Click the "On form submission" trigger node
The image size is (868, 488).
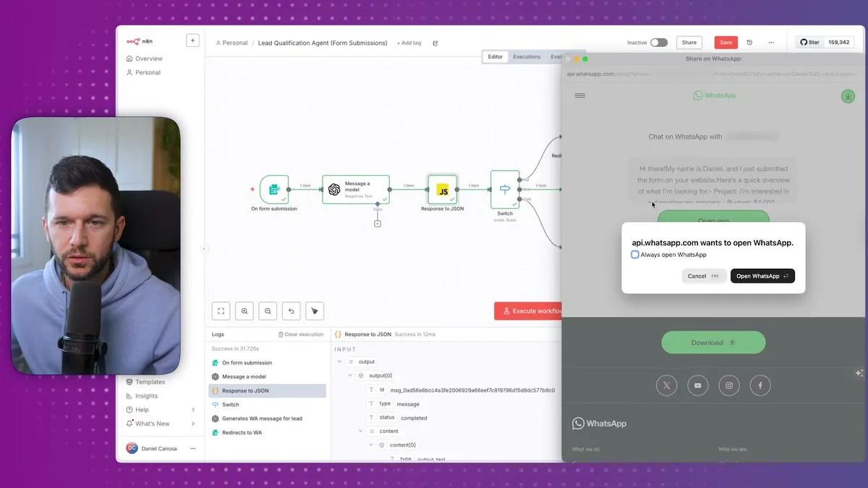coord(273,189)
